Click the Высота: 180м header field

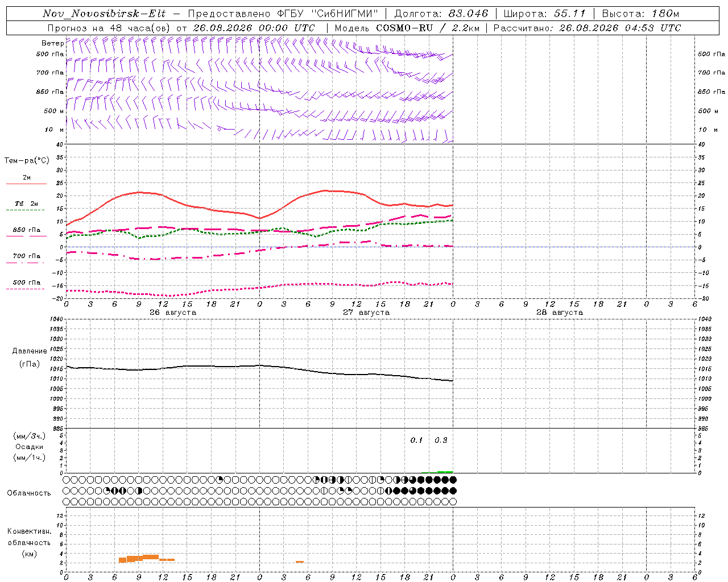(640, 14)
